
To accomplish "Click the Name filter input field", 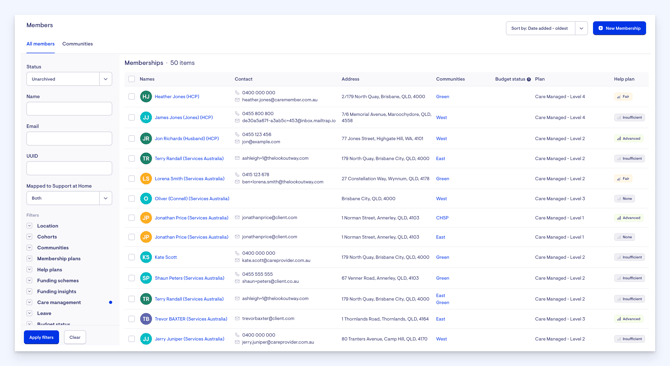I will coord(69,109).
